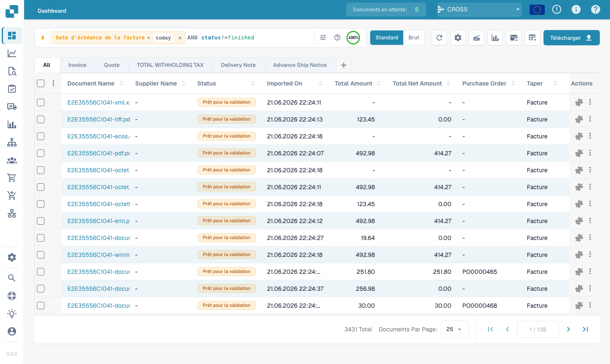
Task: Add a new tab with the plus button
Action: (x=344, y=65)
